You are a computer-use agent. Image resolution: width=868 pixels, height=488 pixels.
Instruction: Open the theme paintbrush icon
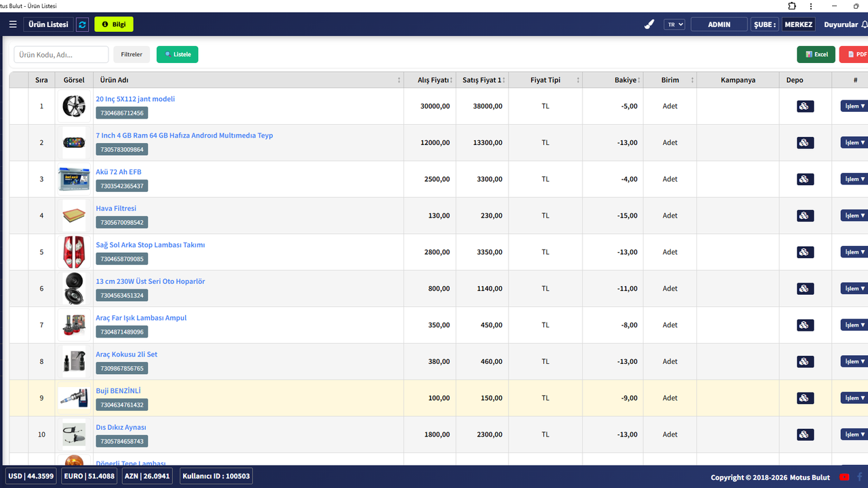coord(649,24)
